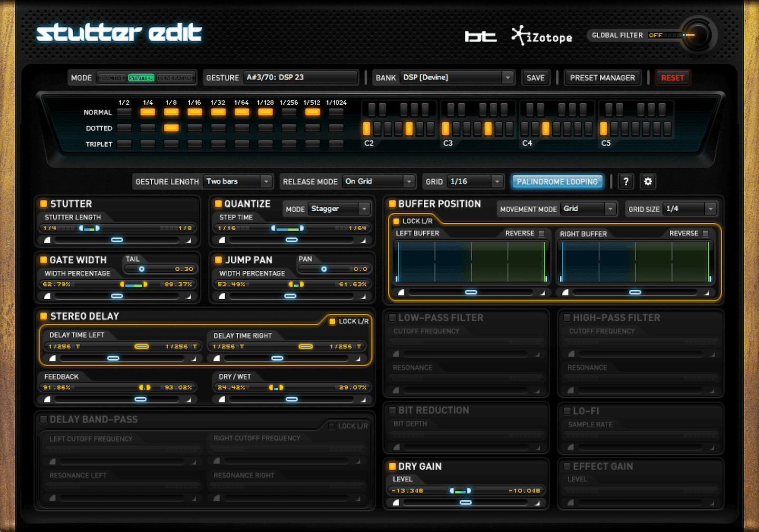Select the small concave curve icon under Stutter Length
This screenshot has height=532, width=759.
[x=189, y=241]
